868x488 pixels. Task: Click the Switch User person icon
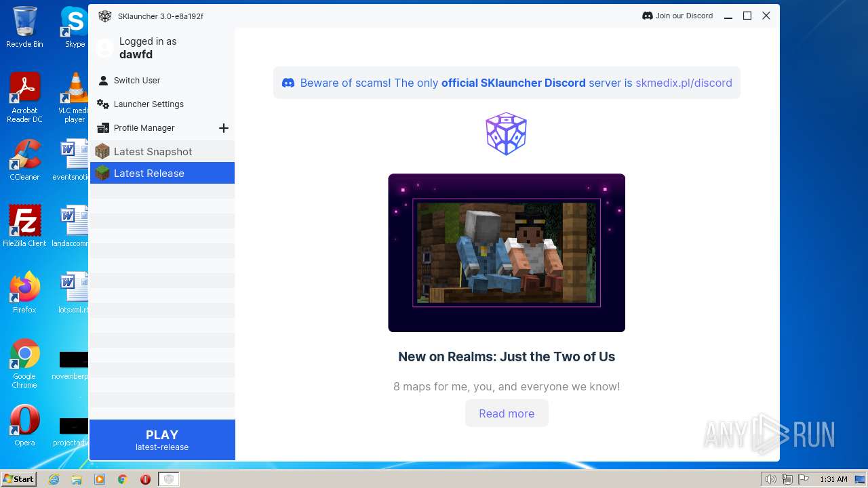(x=103, y=81)
